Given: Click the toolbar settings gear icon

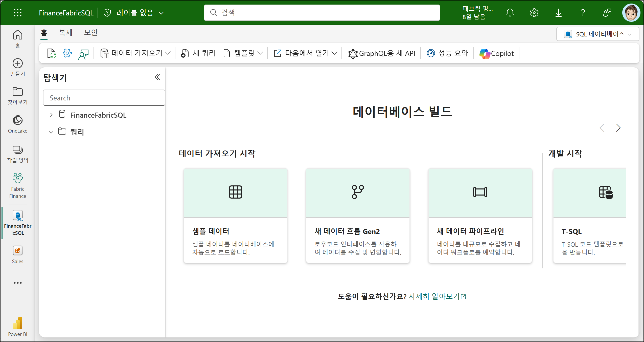Looking at the screenshot, I should (x=67, y=53).
